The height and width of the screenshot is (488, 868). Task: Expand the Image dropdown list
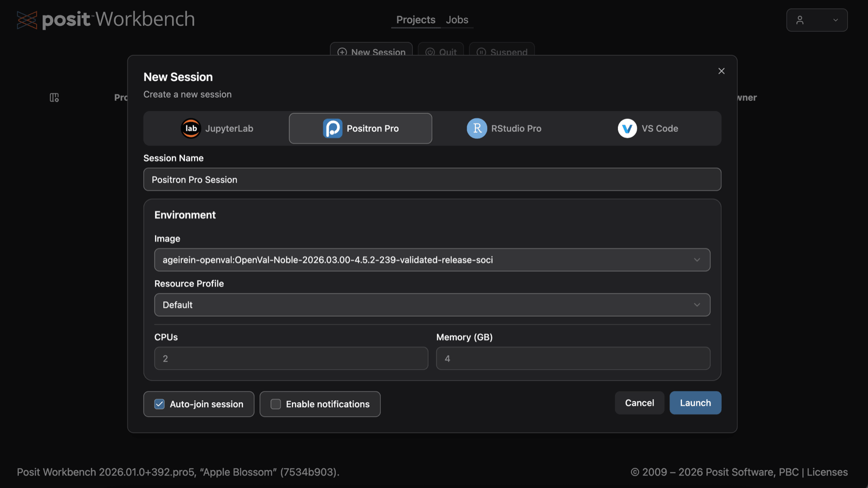point(432,260)
